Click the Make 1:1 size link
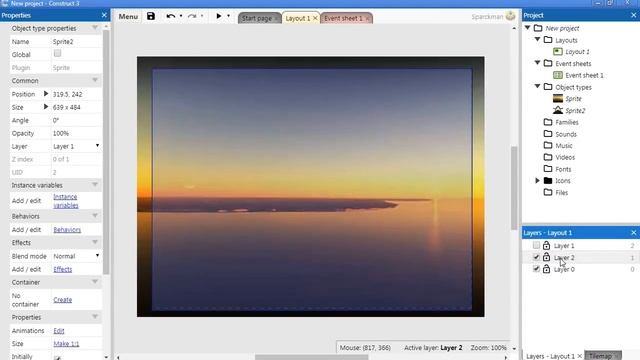Image resolution: width=640 pixels, height=360 pixels. point(66,344)
